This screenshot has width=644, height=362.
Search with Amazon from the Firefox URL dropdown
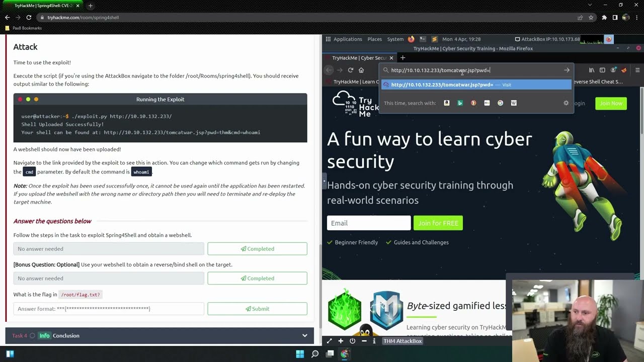pyautogui.click(x=446, y=103)
